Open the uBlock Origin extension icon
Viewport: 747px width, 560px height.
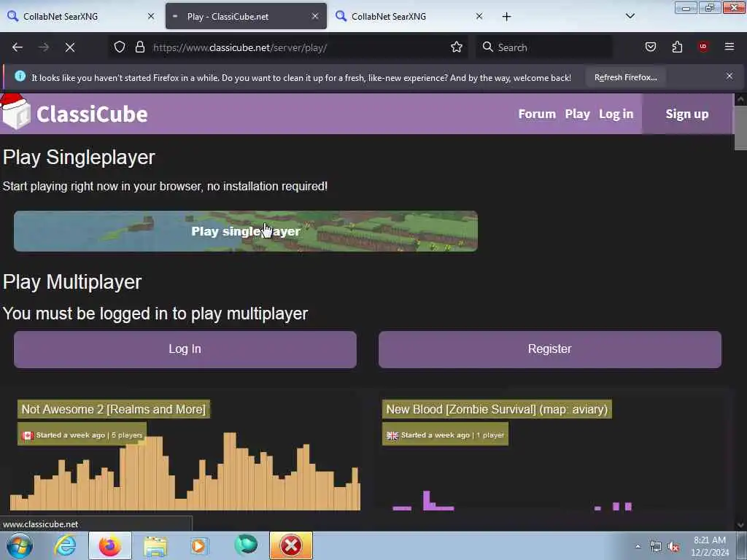703,47
